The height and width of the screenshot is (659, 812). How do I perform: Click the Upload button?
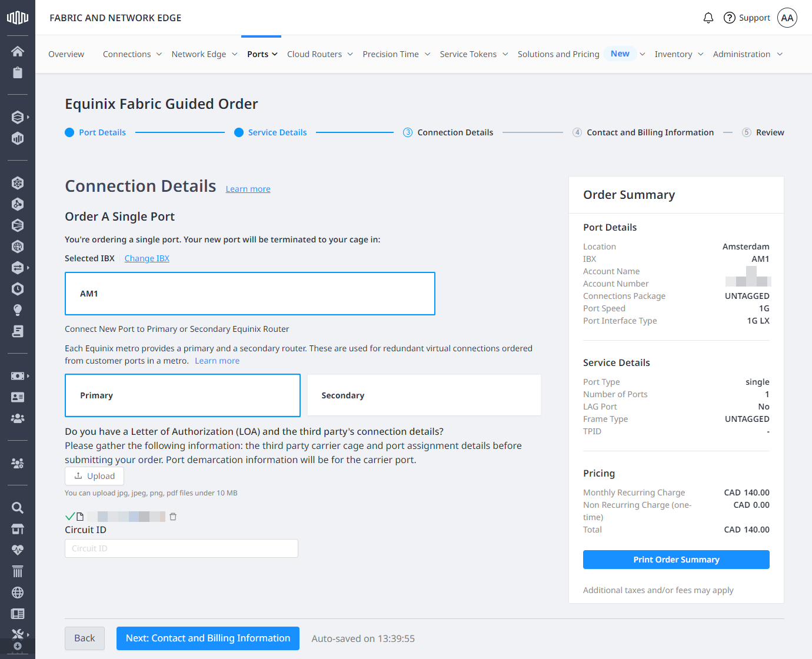(x=94, y=476)
